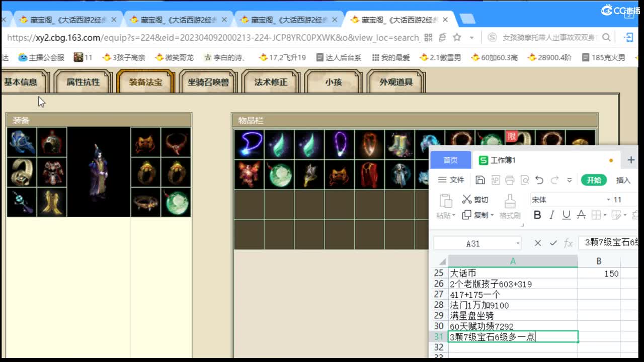This screenshot has height=362, width=644.
Task: Select column A header
Action: coord(513,261)
